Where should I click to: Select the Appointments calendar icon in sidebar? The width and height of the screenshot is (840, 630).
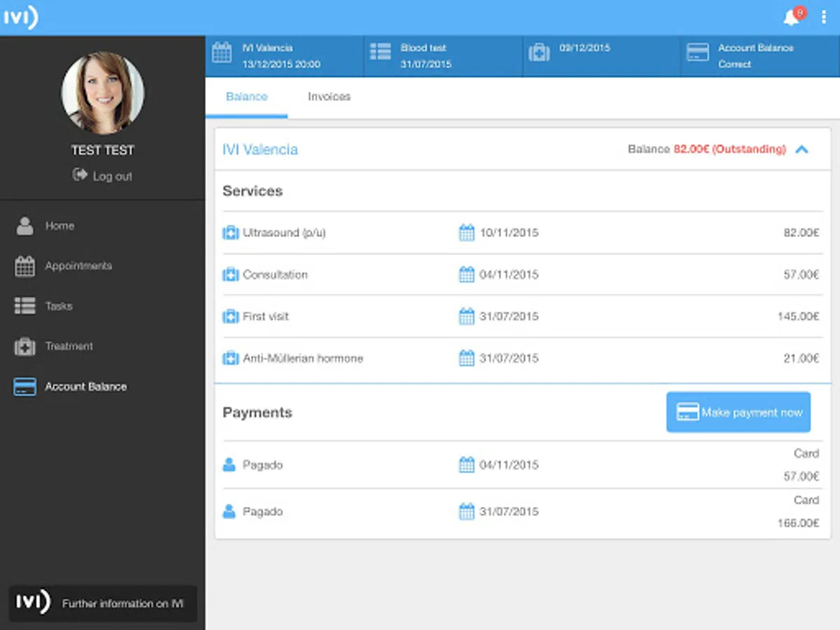point(24,266)
